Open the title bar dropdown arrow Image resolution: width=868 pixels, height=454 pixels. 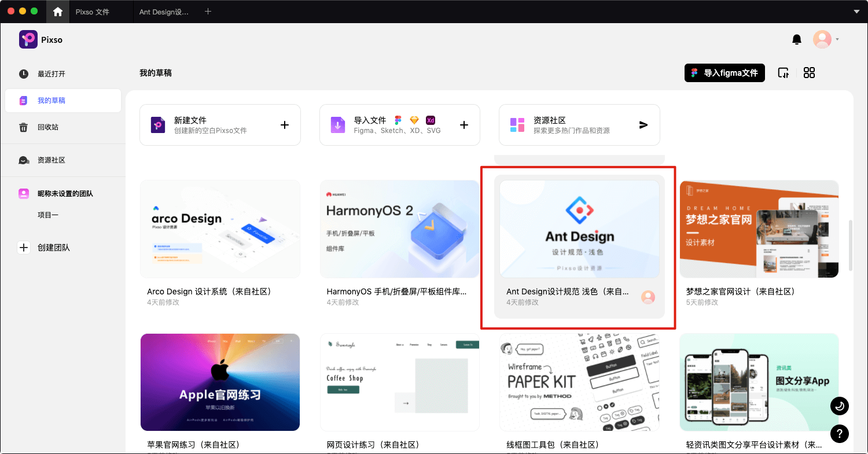[856, 12]
